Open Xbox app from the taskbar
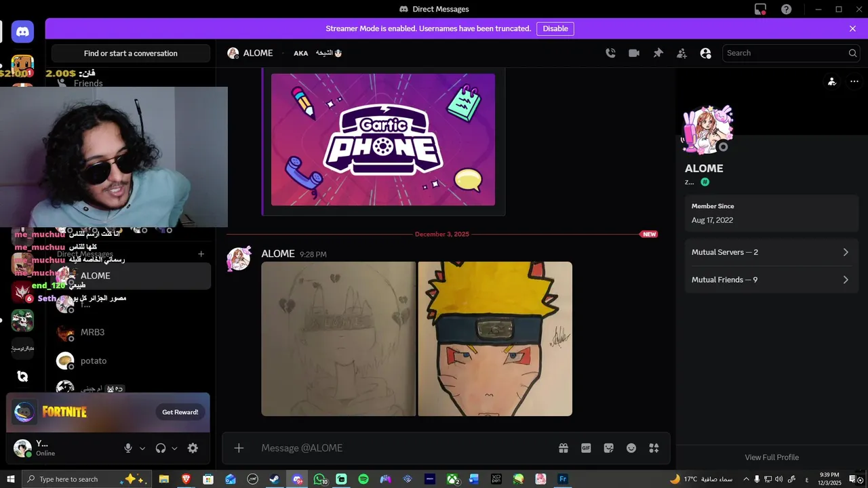The height and width of the screenshot is (488, 868). pos(452,479)
